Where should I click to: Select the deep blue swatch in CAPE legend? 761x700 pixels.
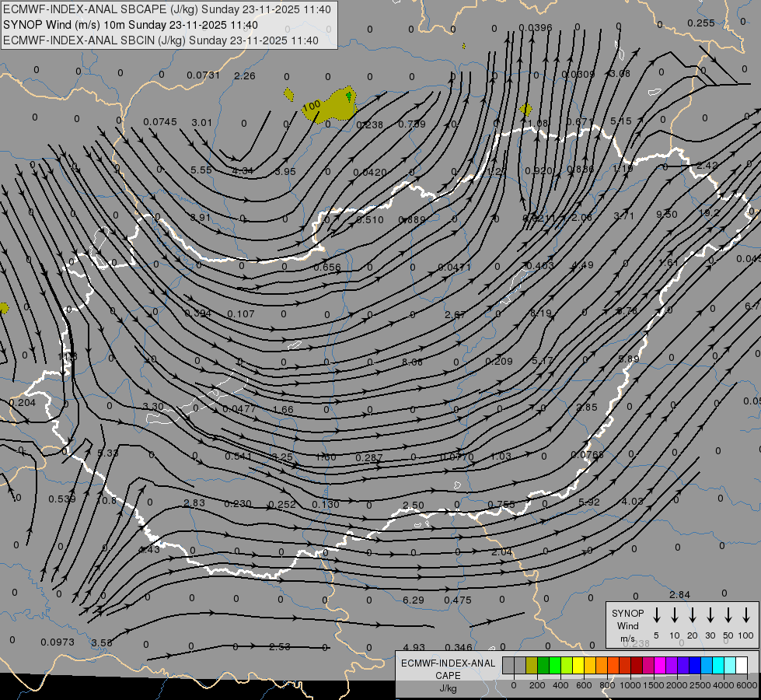click(694, 665)
